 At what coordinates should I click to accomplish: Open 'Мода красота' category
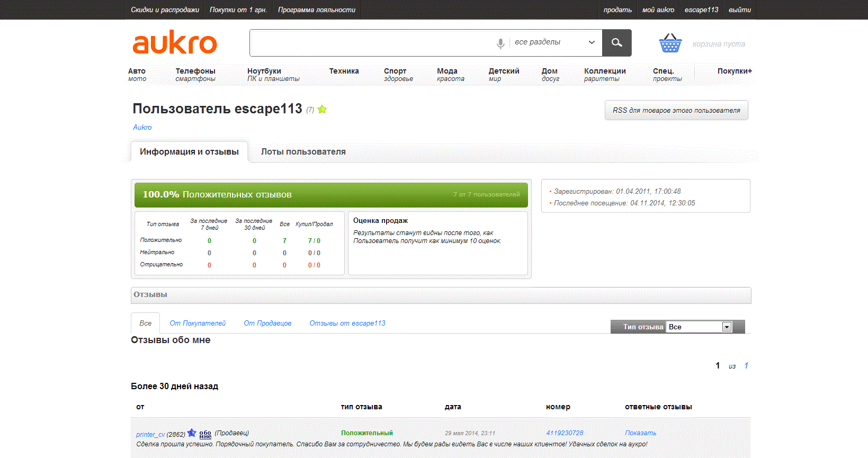pyautogui.click(x=451, y=75)
